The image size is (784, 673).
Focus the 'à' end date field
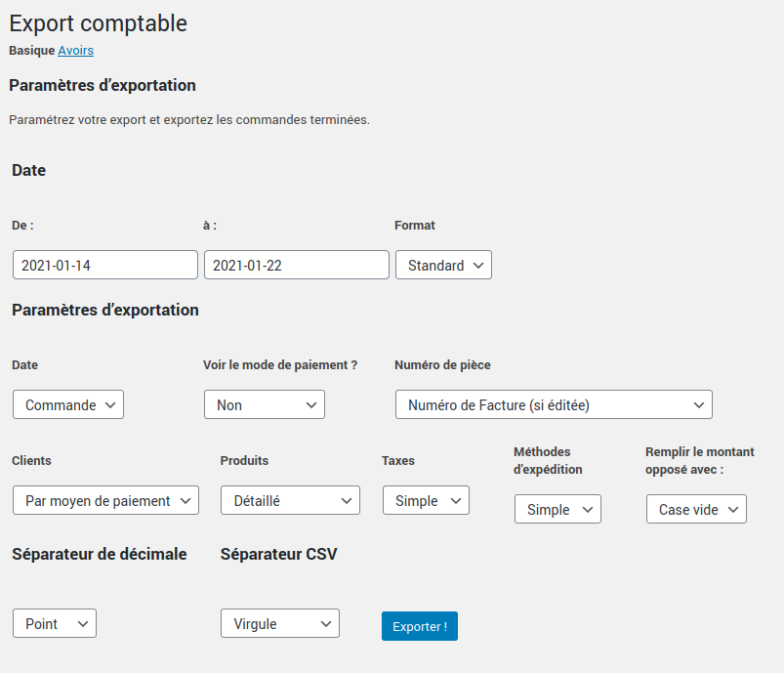tap(296, 265)
